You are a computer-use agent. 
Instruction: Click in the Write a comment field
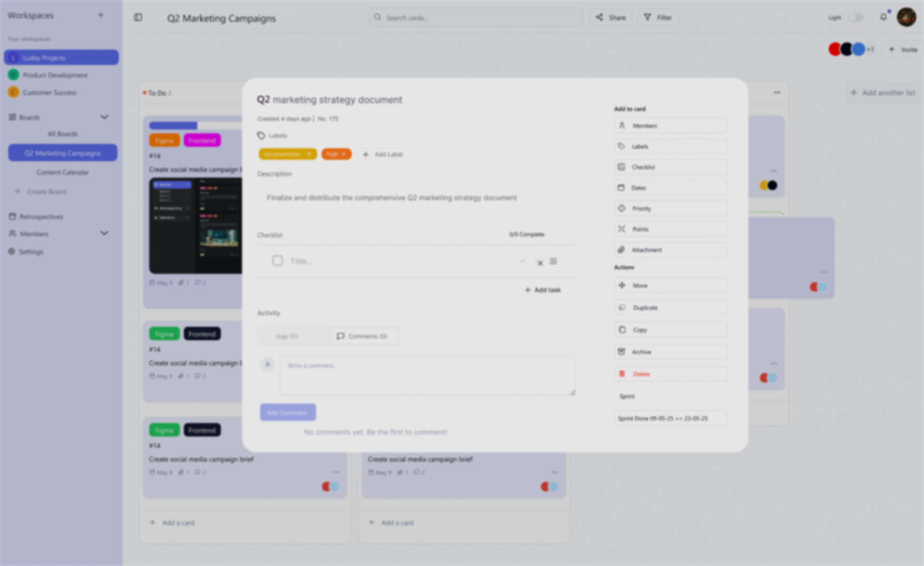coord(426,376)
